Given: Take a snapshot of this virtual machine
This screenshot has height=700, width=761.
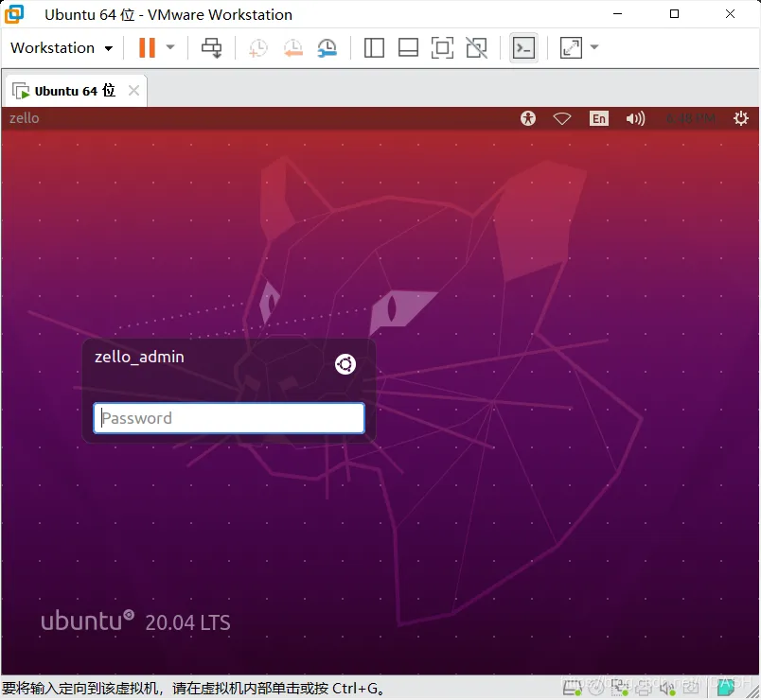Looking at the screenshot, I should [x=257, y=47].
